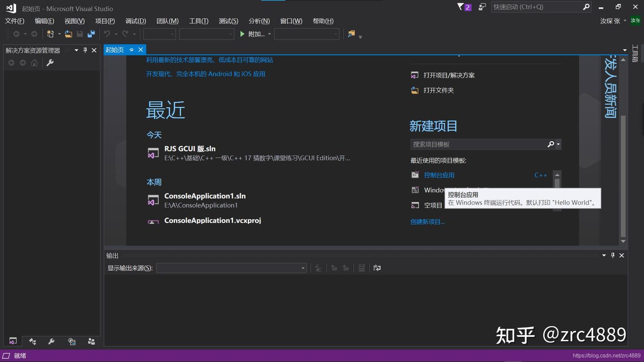Click the toggle word wrap icon in Output
This screenshot has width=644, height=362.
click(x=377, y=268)
